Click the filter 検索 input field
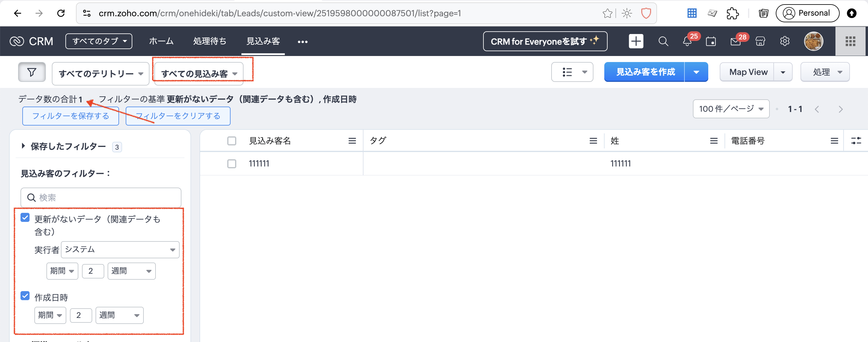The height and width of the screenshot is (342, 868). (x=101, y=197)
